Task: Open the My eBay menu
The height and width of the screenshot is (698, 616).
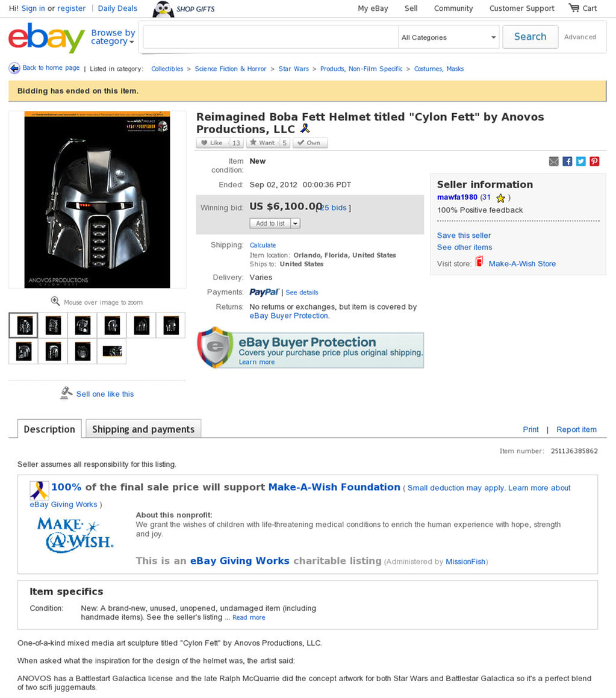Action: (373, 8)
